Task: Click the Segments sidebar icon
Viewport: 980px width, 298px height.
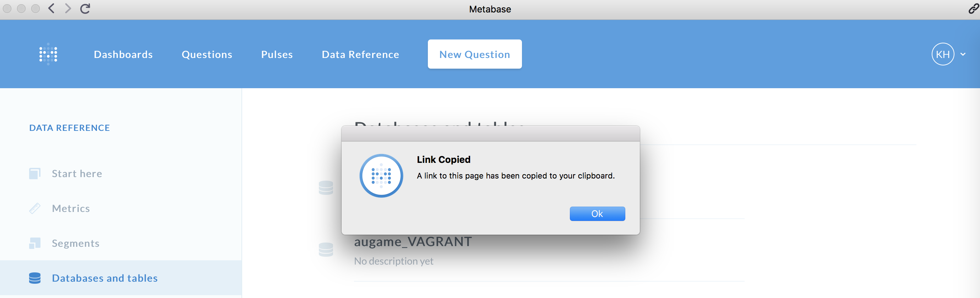Action: click(35, 243)
